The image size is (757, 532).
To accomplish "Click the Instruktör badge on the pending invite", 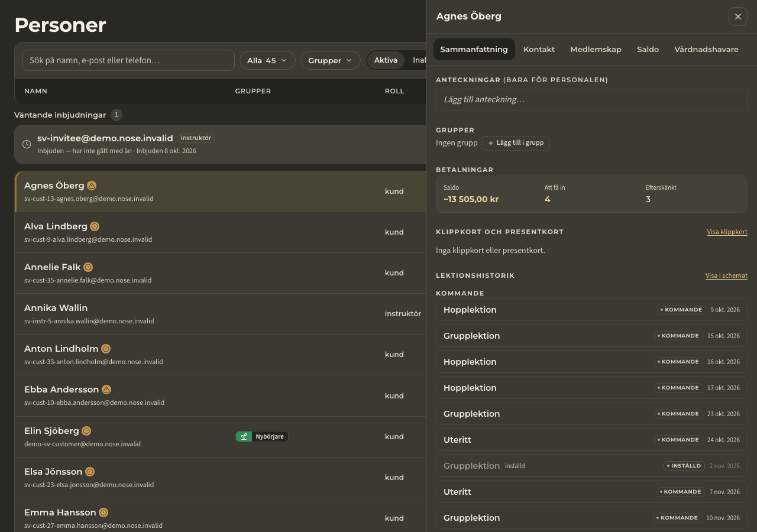I will tap(196, 138).
